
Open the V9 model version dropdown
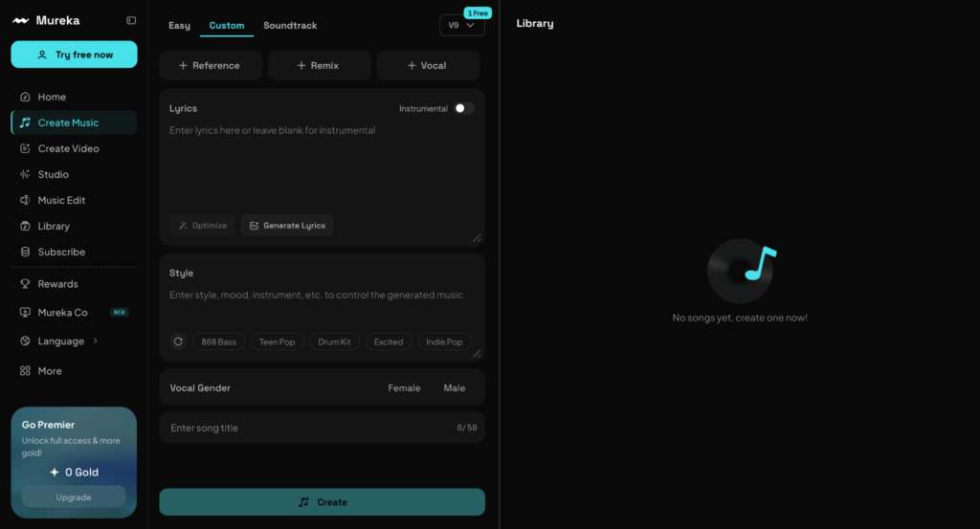(462, 25)
